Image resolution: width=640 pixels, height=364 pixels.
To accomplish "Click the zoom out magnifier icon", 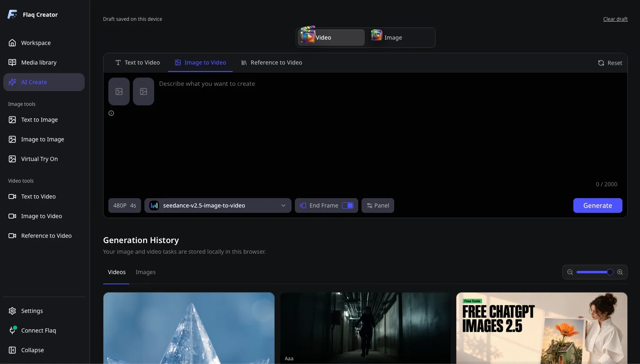I will click(570, 272).
